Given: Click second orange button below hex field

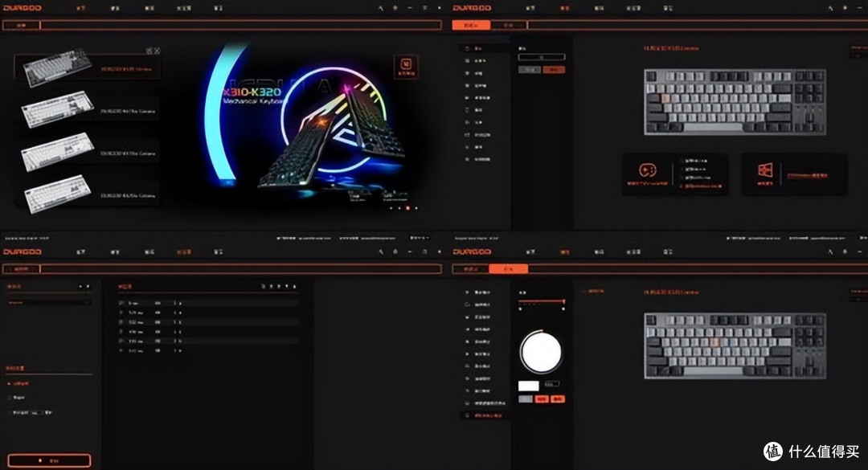Looking at the screenshot, I should (x=558, y=398).
